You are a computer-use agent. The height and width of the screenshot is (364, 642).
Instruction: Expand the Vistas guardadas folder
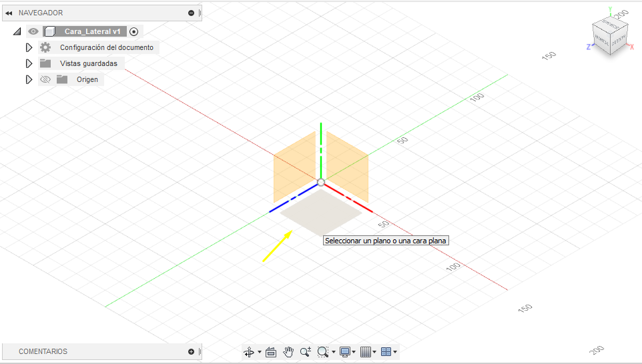[29, 63]
